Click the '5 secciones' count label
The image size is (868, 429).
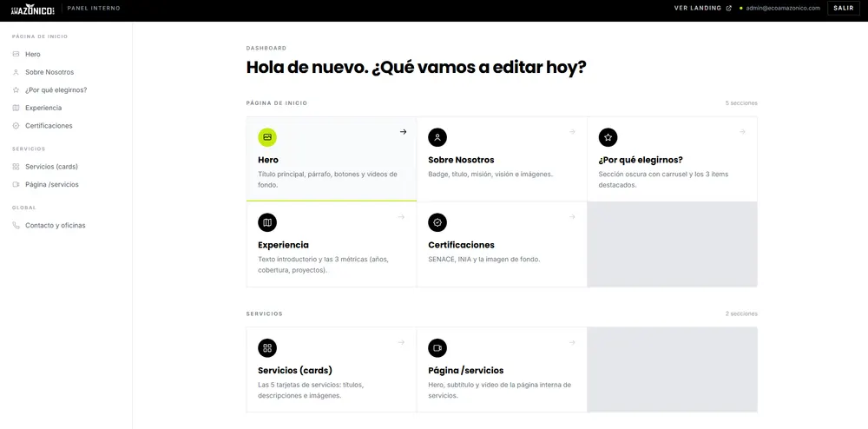[x=741, y=103]
